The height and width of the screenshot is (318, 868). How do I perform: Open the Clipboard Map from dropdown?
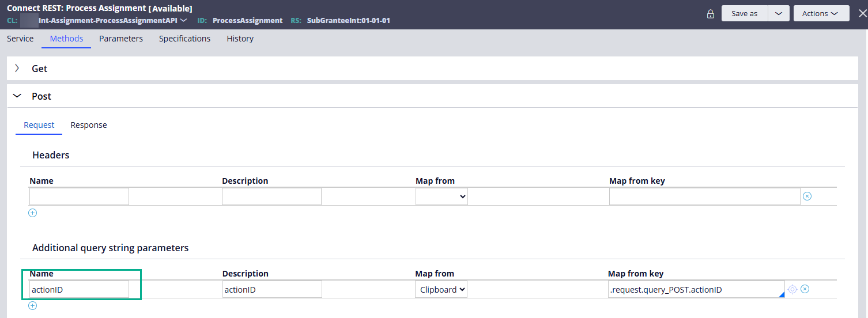(x=441, y=290)
